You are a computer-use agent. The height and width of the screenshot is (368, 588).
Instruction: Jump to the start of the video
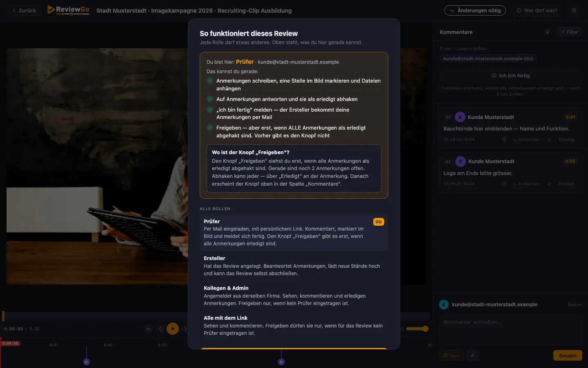(149, 329)
